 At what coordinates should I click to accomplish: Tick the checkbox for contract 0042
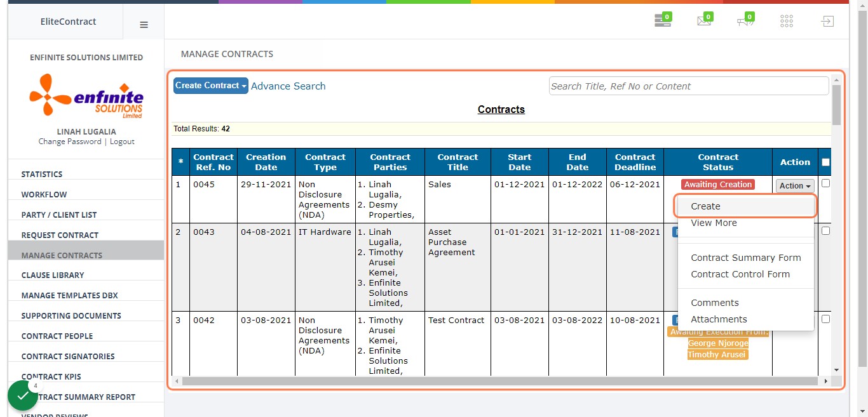825,319
